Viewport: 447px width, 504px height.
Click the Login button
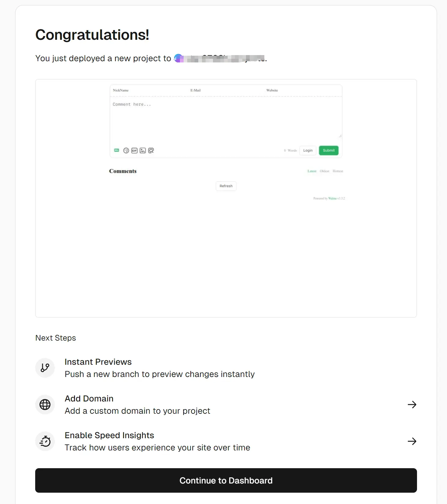(308, 151)
